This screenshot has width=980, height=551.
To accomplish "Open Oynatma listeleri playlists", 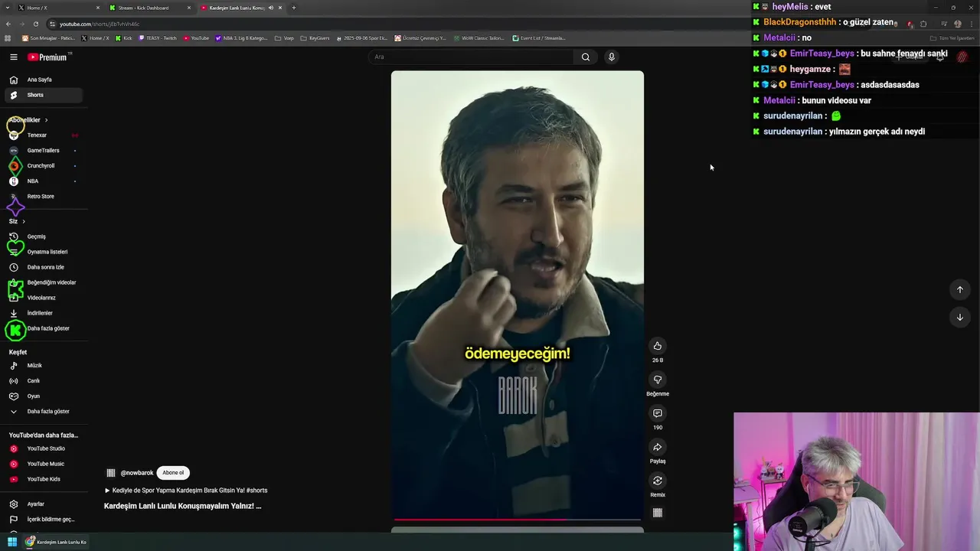I will 43,252.
